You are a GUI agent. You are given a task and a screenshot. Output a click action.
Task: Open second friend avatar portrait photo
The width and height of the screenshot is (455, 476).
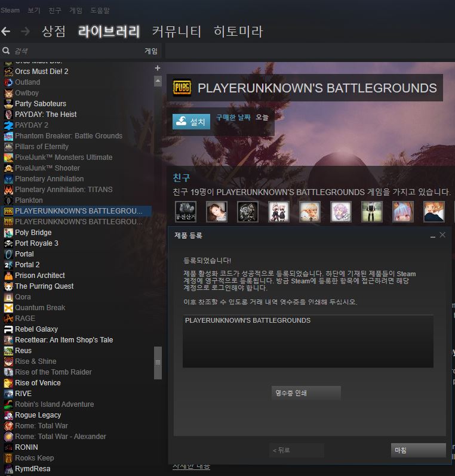(217, 212)
